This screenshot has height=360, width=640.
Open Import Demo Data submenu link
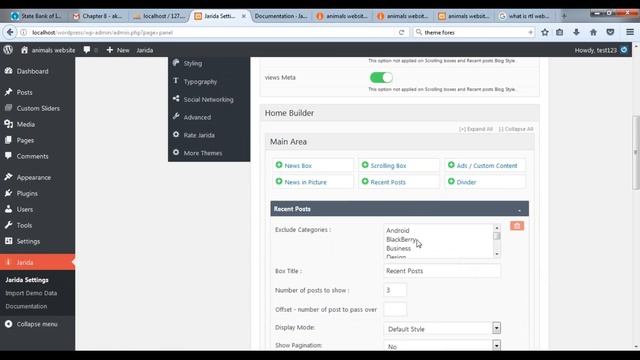pyautogui.click(x=31, y=293)
